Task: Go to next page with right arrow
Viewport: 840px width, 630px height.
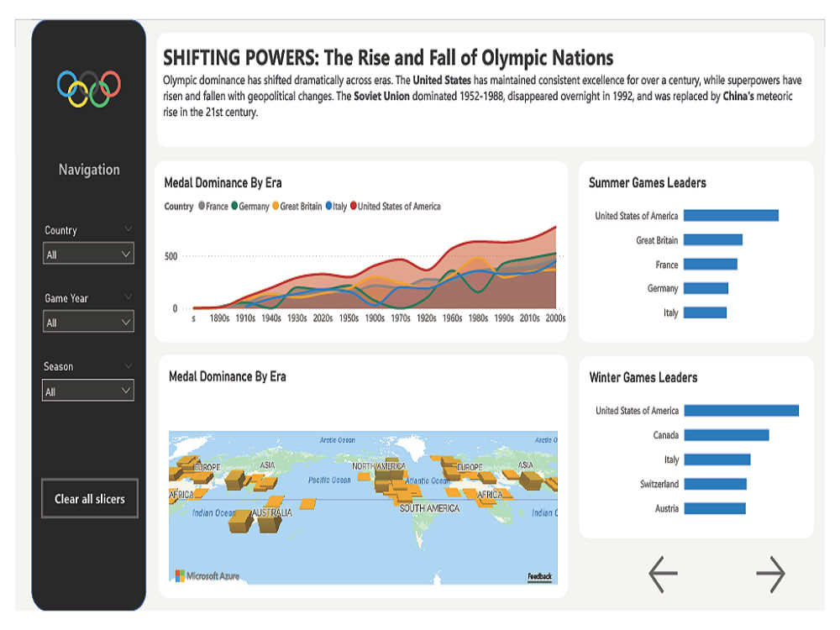Action: point(770,574)
